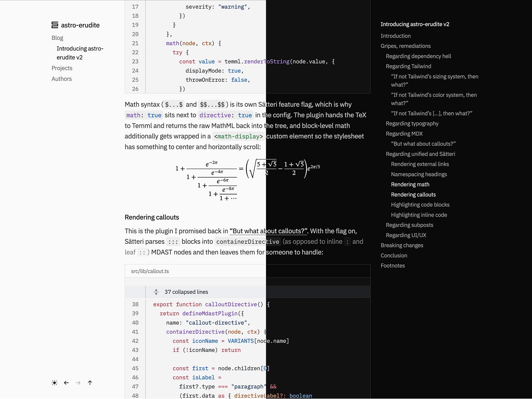This screenshot has width=532, height=399.
Task: Click the "directive: true" inline code
Action: [x=226, y=115]
